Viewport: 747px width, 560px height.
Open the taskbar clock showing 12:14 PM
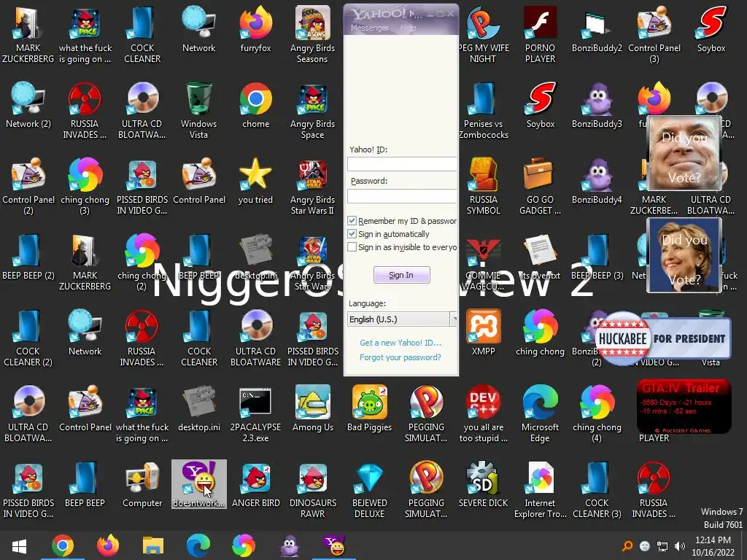point(713,546)
